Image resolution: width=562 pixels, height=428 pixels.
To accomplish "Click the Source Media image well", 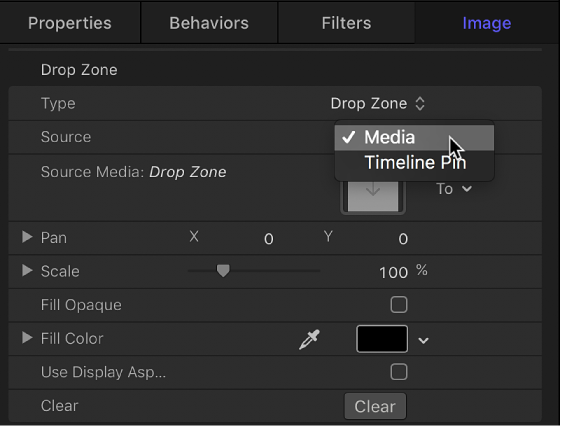I will tap(373, 196).
